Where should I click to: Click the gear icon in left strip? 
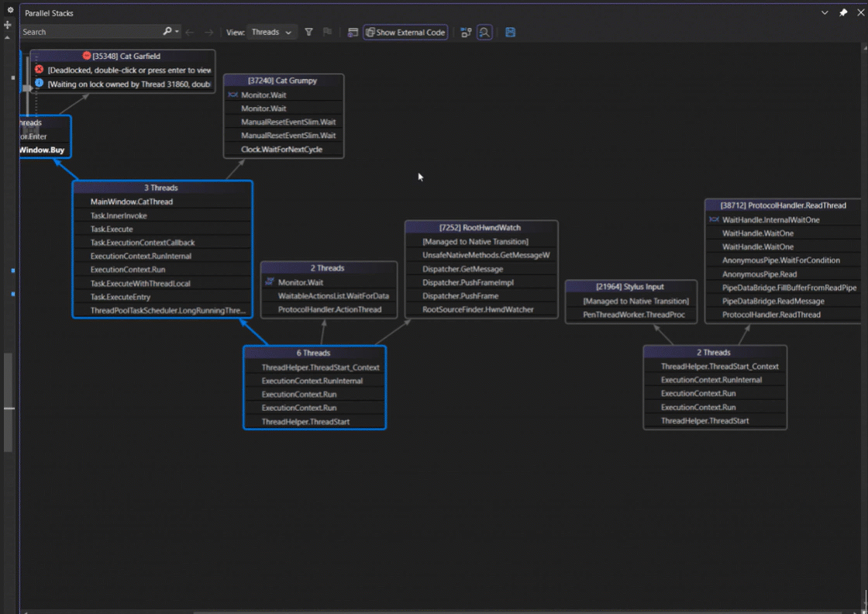click(x=10, y=10)
